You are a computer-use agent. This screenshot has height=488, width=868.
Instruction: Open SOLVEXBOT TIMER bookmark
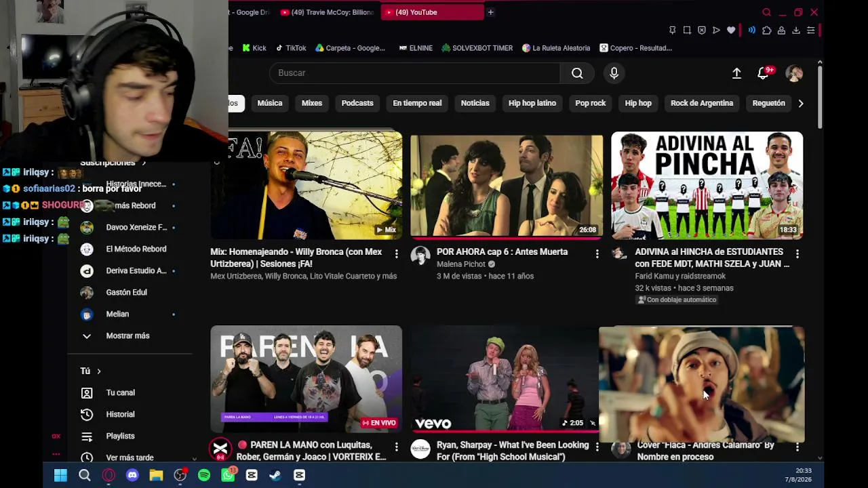(x=477, y=48)
